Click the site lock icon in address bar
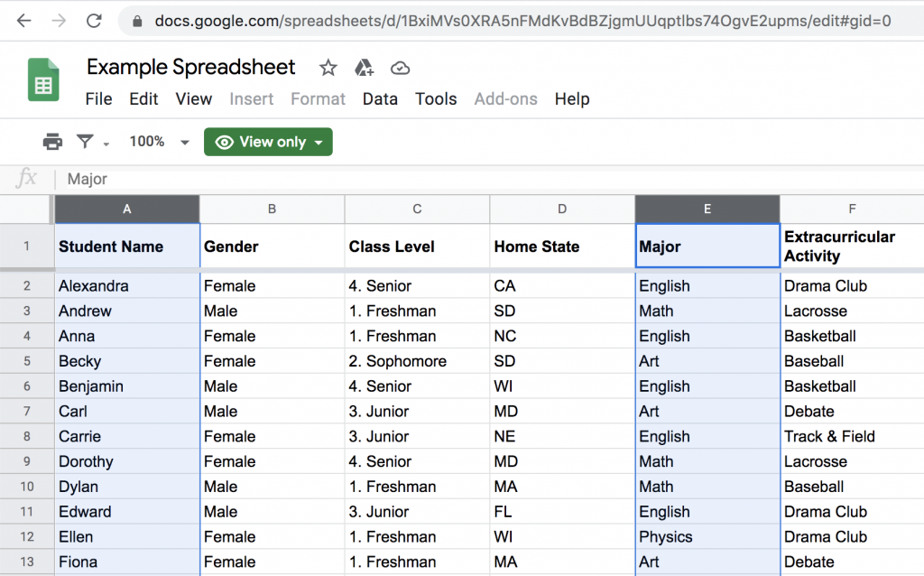This screenshot has width=924, height=576. pos(137,21)
